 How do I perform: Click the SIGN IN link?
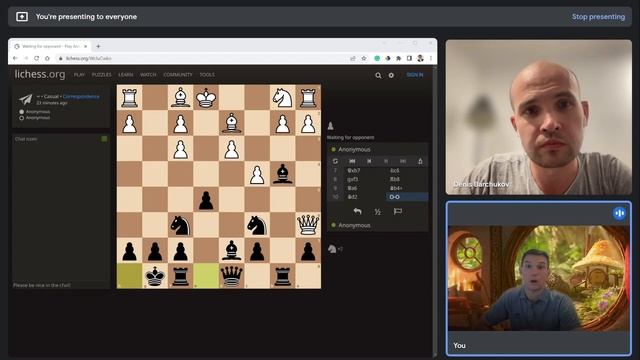(415, 75)
